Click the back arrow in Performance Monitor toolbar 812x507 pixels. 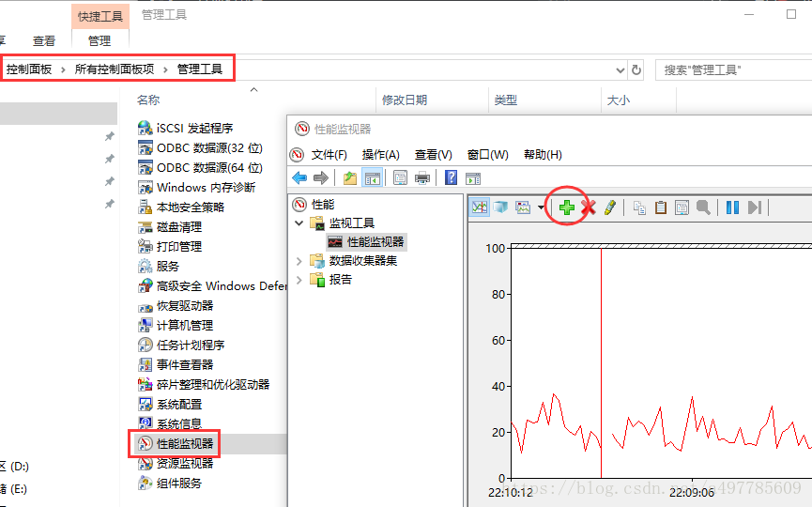click(x=299, y=178)
